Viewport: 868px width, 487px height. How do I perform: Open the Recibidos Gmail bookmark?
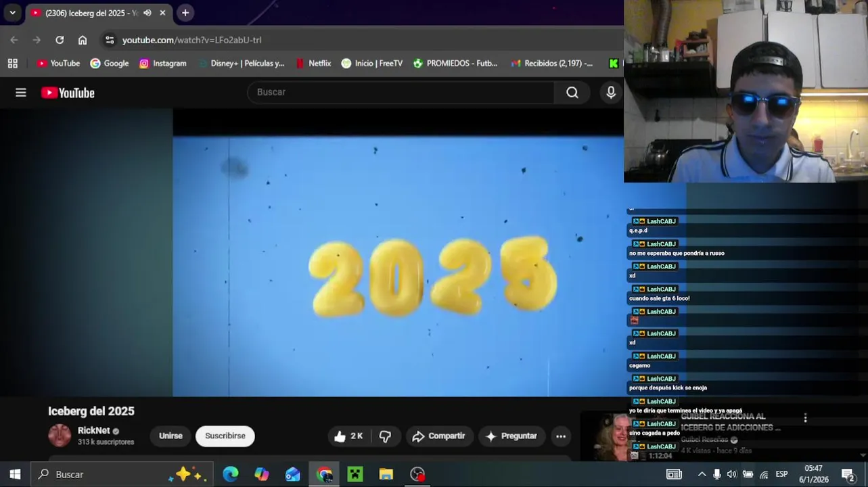[551, 63]
